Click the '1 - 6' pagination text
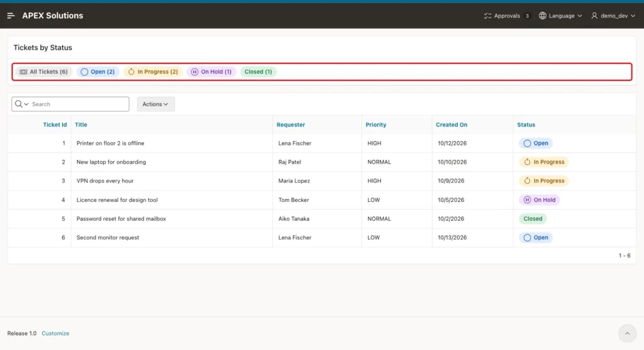This screenshot has width=644, height=350. (x=625, y=256)
